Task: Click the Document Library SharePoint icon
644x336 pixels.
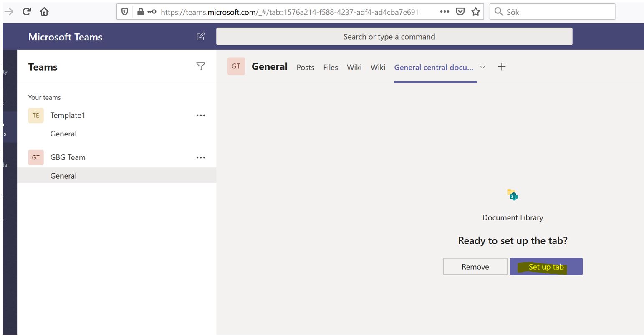Action: pyautogui.click(x=513, y=195)
